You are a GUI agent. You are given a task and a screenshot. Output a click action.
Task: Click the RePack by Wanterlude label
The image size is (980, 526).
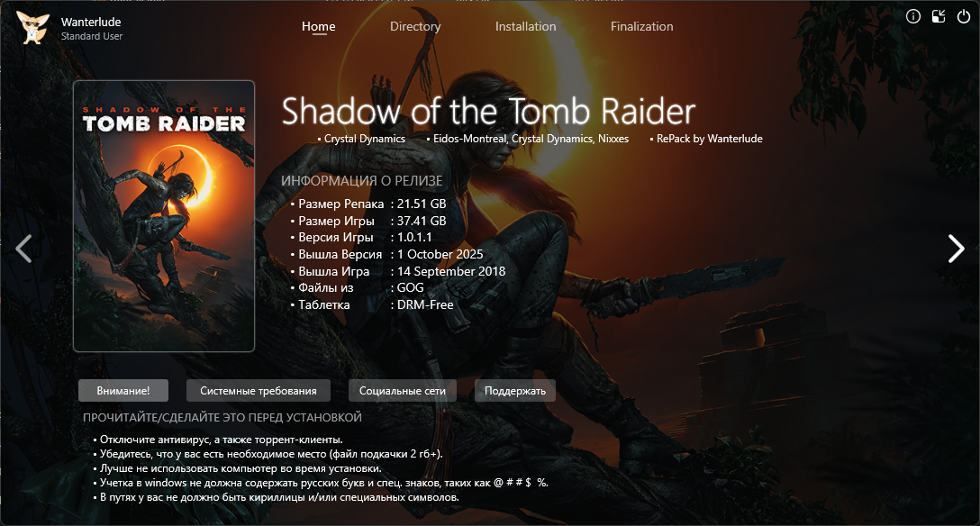[x=710, y=139]
